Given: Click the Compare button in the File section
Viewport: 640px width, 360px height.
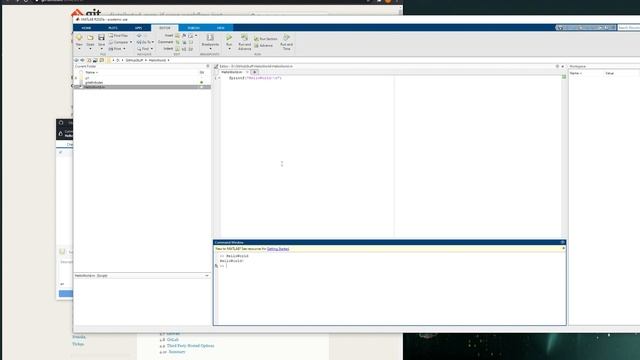Looking at the screenshot, I should [x=118, y=42].
